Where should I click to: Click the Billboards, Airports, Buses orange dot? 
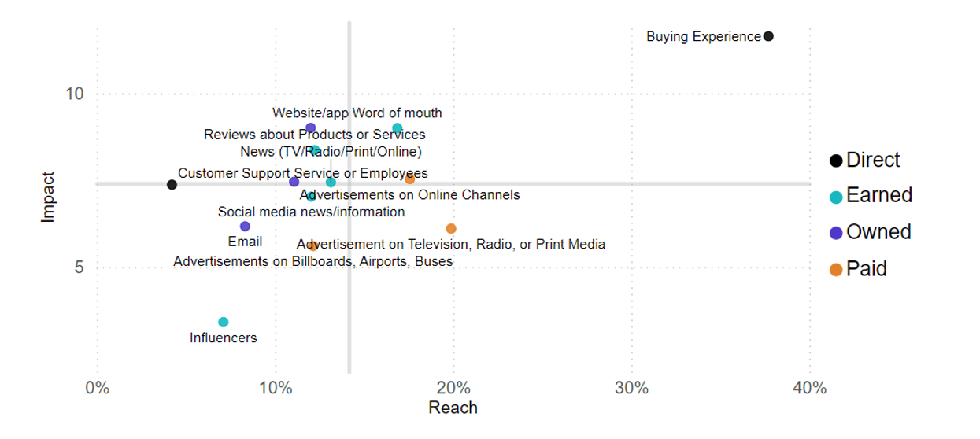point(313,246)
